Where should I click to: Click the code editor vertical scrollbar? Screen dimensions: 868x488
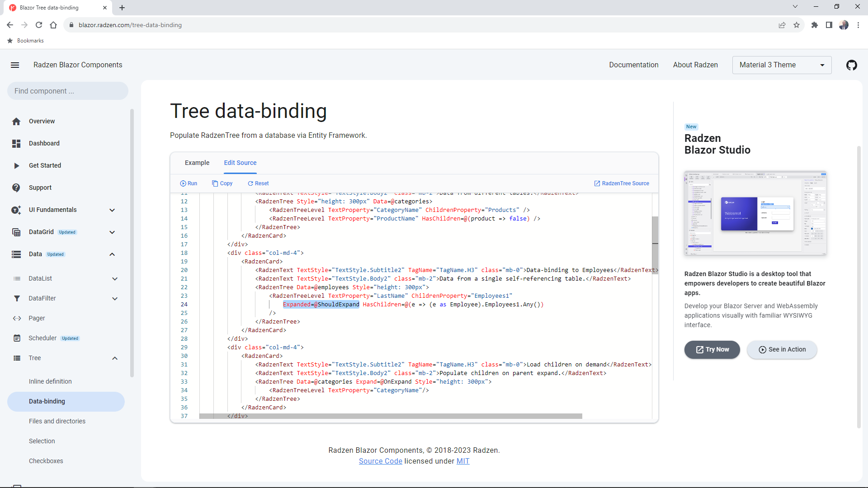pos(655,244)
